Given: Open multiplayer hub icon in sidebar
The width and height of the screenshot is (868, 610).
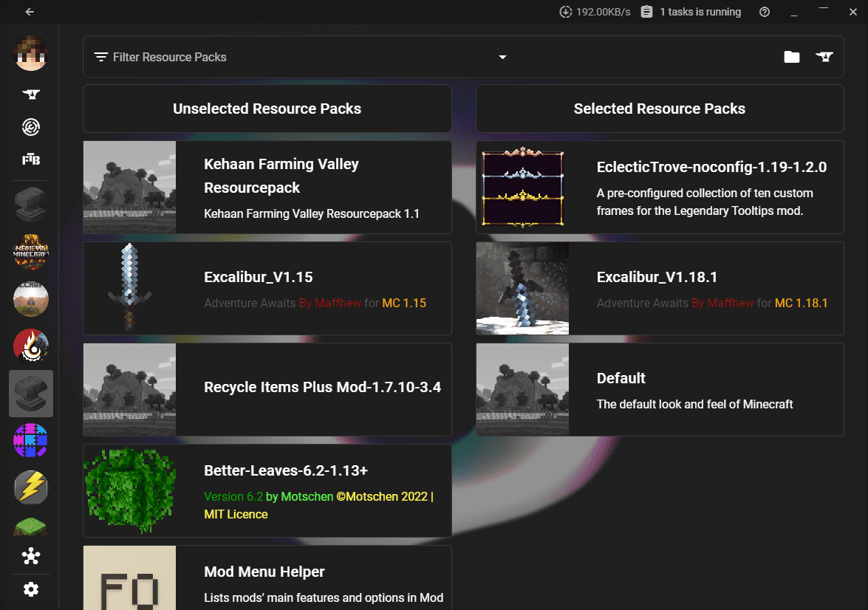Looking at the screenshot, I should pyautogui.click(x=31, y=556).
